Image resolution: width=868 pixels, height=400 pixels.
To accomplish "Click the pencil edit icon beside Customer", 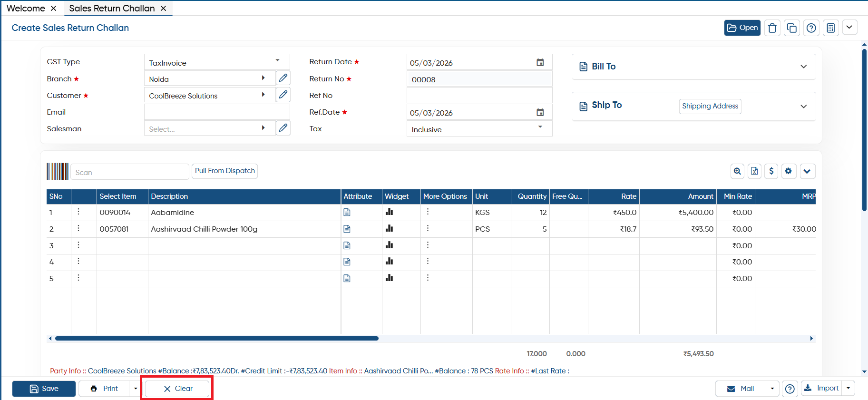I will (283, 95).
